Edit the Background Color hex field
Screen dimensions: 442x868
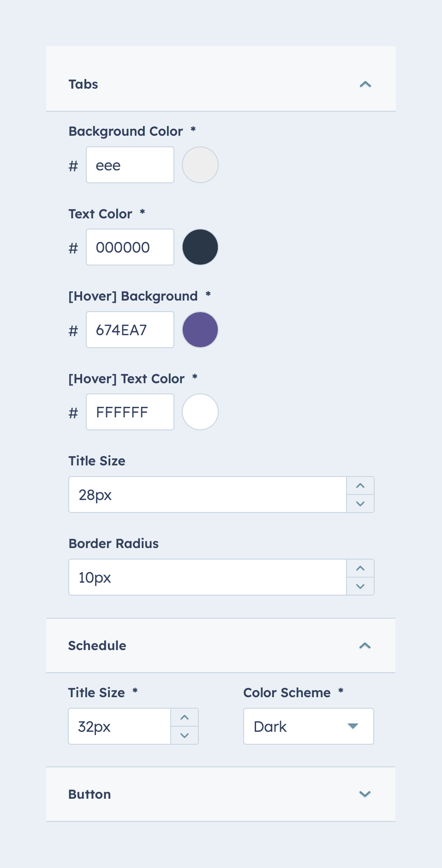click(x=130, y=165)
